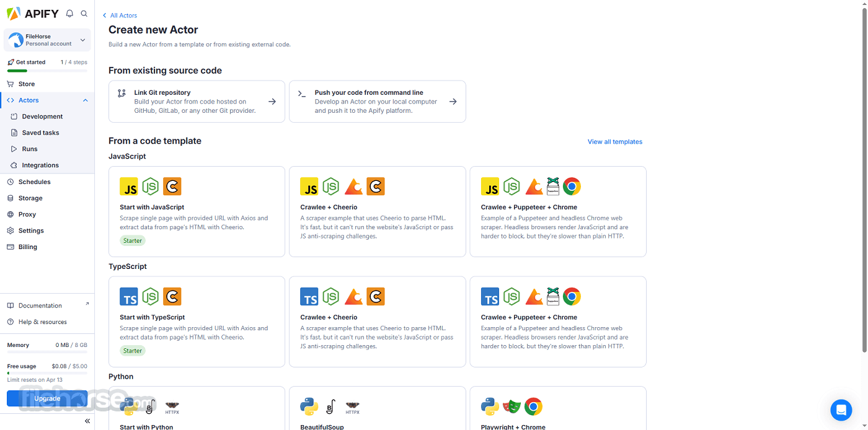Click Node.js logo in TypeScript Cheerio card
This screenshot has width=868, height=430.
[x=331, y=297]
